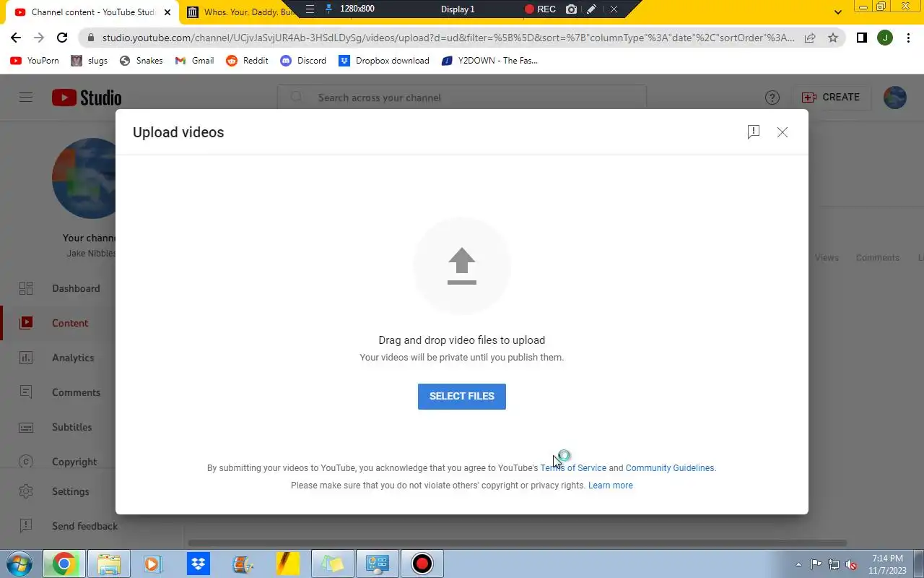Screen dimensions: 924x578
Task: Open the account avatar menu in Studio
Action: (x=895, y=98)
